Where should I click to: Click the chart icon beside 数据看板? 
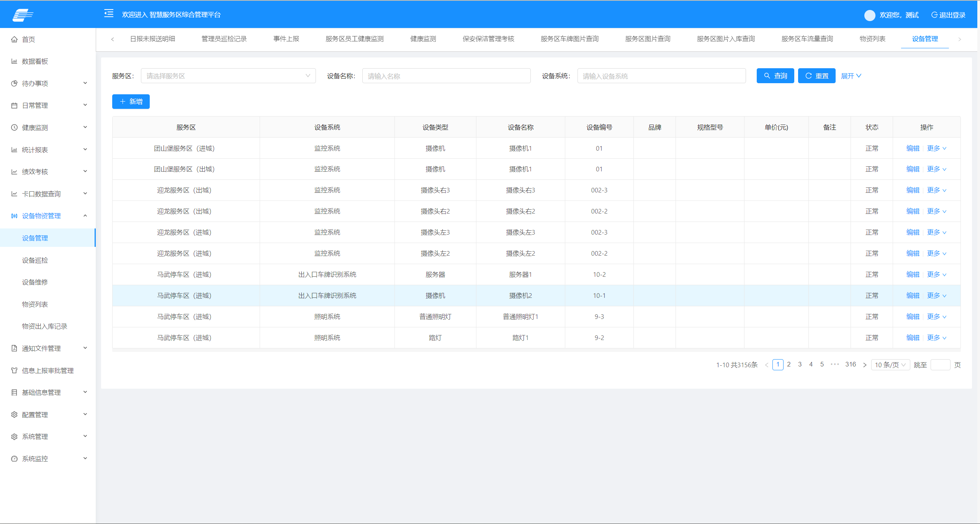14,61
